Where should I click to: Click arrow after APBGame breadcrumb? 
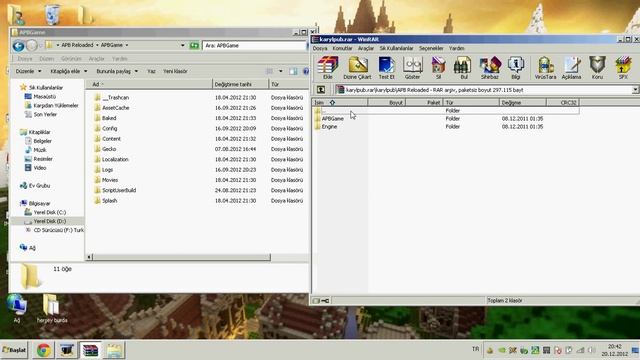[x=127, y=45]
